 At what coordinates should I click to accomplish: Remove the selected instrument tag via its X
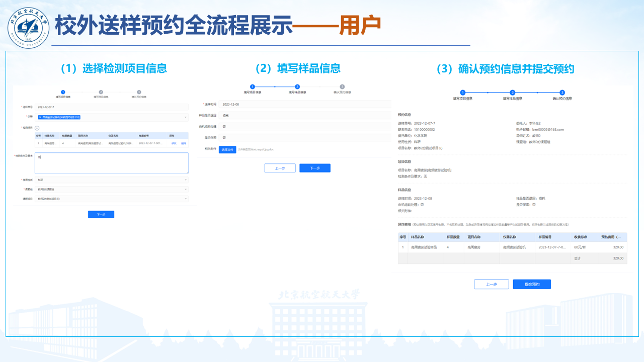point(40,117)
